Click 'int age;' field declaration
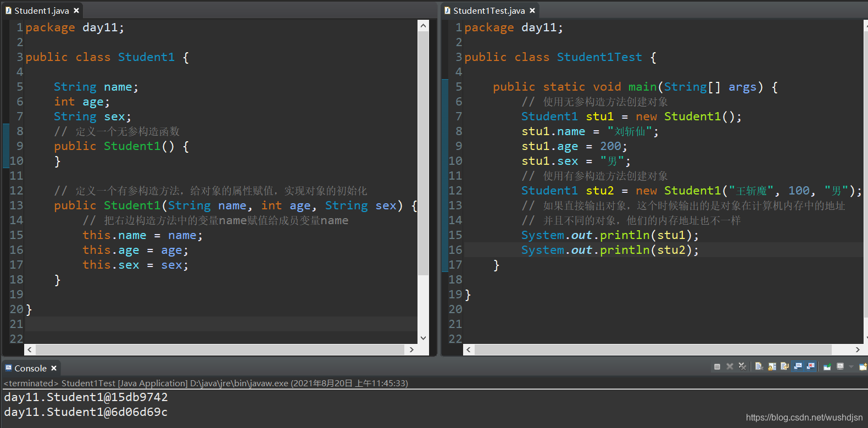 click(82, 102)
